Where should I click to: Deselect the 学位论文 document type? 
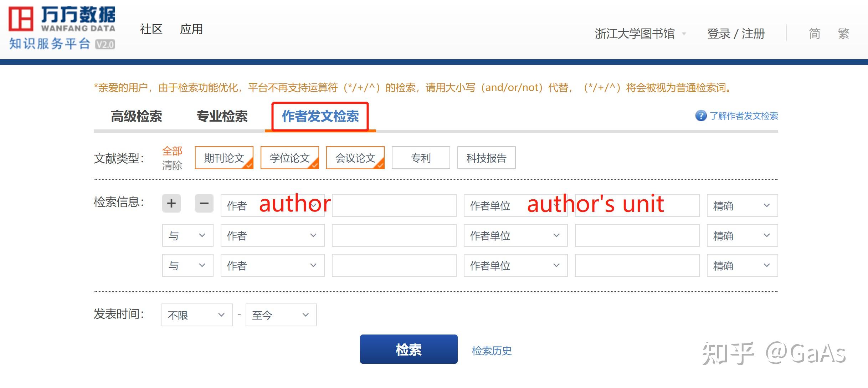tap(289, 158)
